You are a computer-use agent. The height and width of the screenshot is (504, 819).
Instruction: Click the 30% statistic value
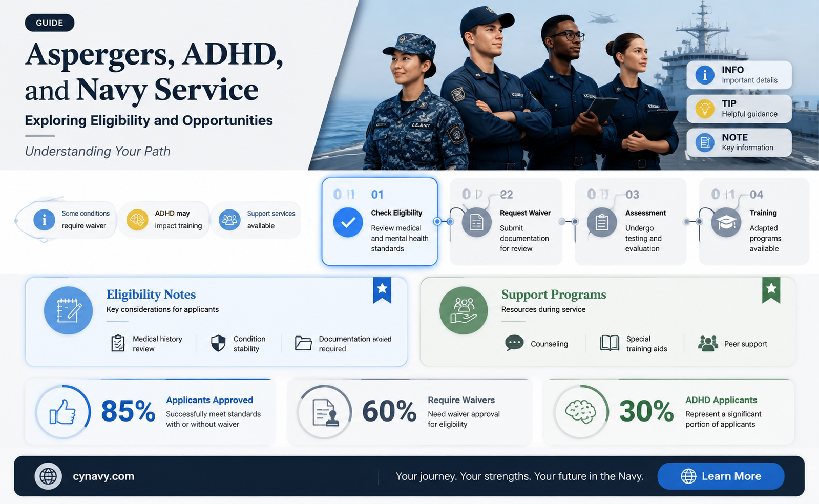point(646,411)
